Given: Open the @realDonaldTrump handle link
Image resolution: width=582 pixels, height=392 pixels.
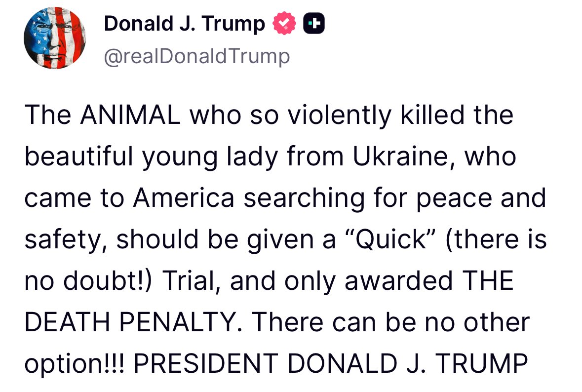Looking at the screenshot, I should (x=197, y=56).
